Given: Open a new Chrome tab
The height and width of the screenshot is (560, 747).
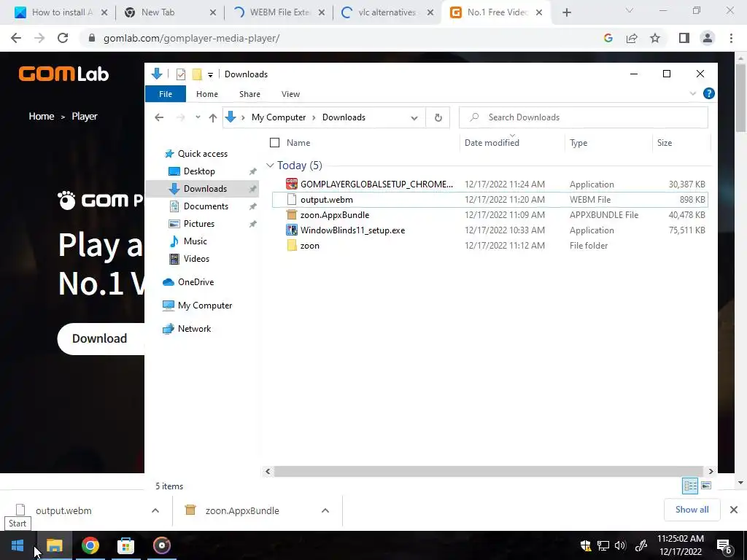Looking at the screenshot, I should (566, 12).
